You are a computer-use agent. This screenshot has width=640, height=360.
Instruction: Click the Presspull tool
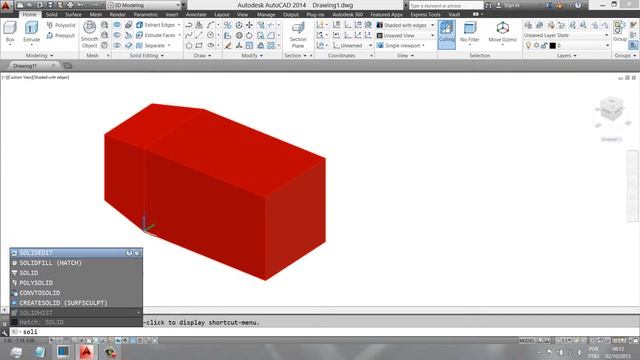click(61, 36)
